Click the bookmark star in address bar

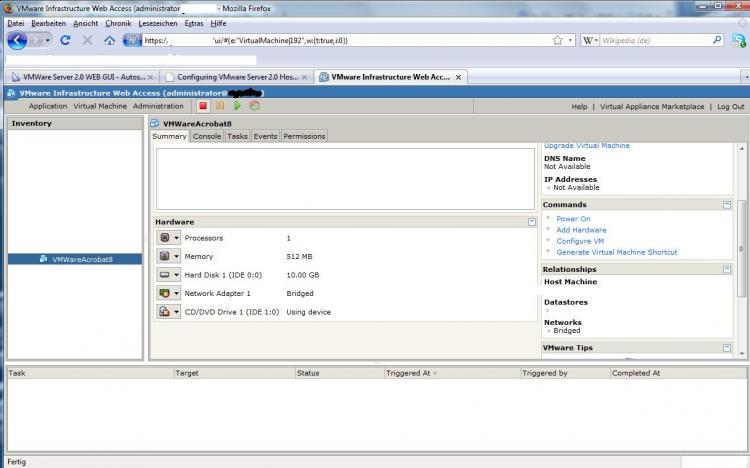coord(557,40)
